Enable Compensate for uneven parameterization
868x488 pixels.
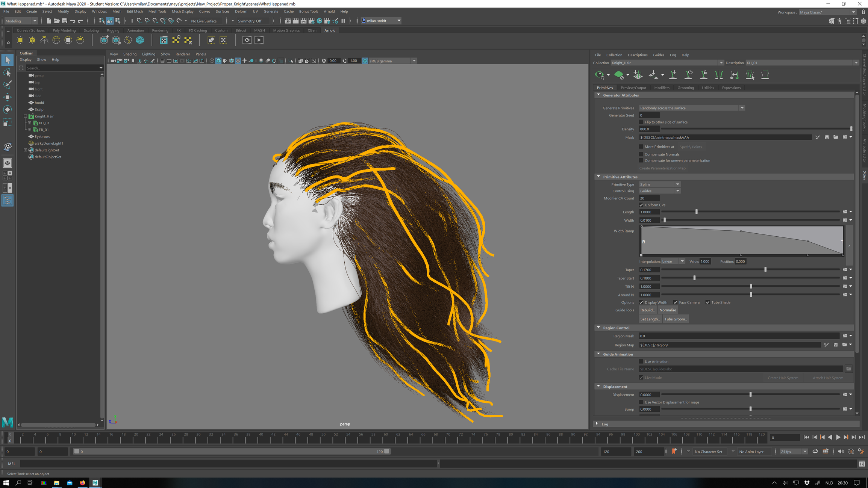pyautogui.click(x=641, y=160)
